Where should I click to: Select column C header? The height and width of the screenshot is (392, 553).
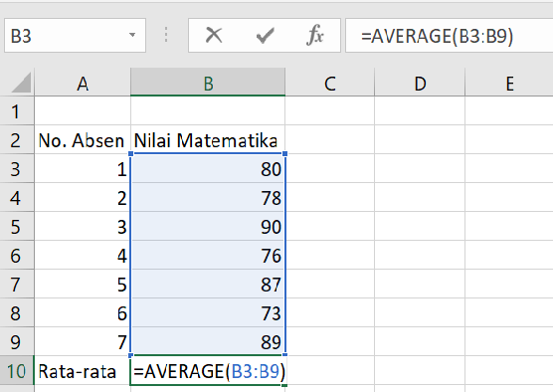330,83
